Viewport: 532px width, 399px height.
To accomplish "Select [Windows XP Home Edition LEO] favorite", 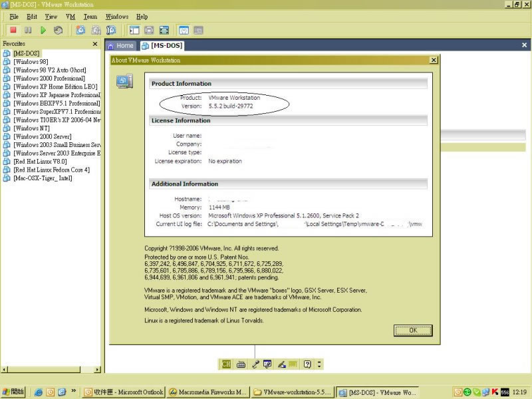I will tap(55, 87).
